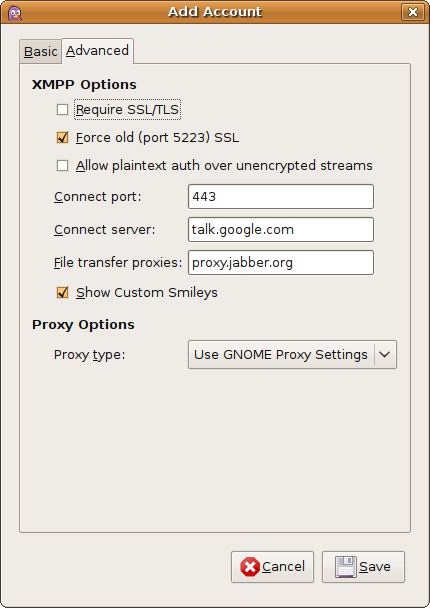Click the File transfer proxies text box

281,263
